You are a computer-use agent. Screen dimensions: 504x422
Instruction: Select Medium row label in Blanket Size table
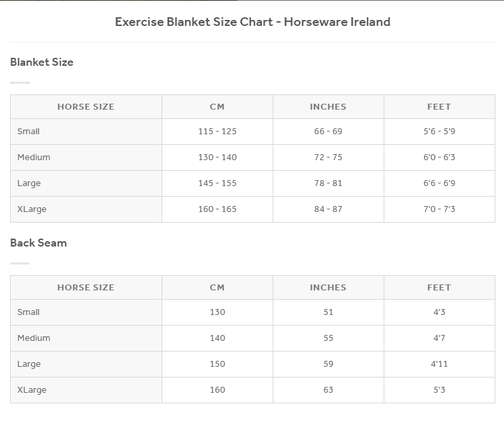(x=34, y=158)
